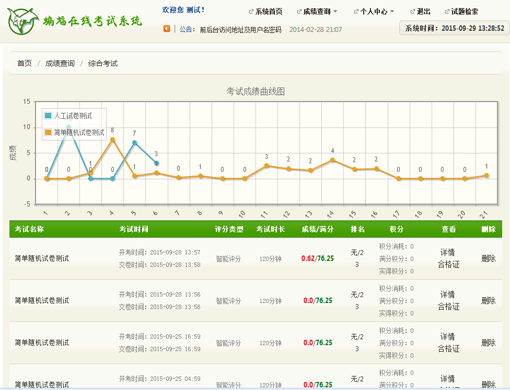Screen dimensions: 510x390
Task: Expand the 个人中心 dropdown menu
Action: point(374,12)
